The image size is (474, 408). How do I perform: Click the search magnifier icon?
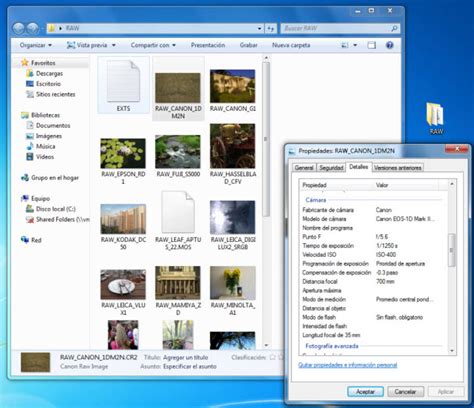tap(394, 29)
